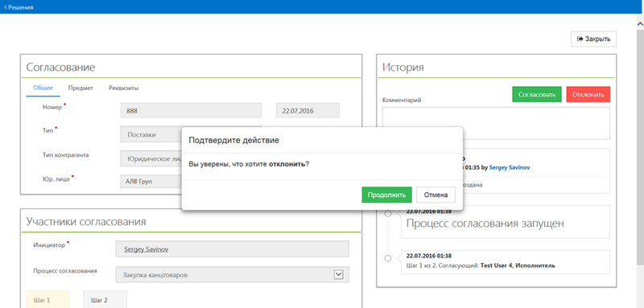644x308 pixels.
Task: Switch to the Общее tab
Action: pos(43,88)
